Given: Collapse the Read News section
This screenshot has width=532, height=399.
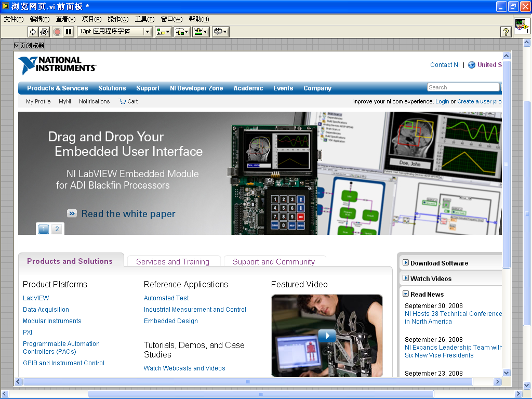Looking at the screenshot, I should click(x=406, y=294).
